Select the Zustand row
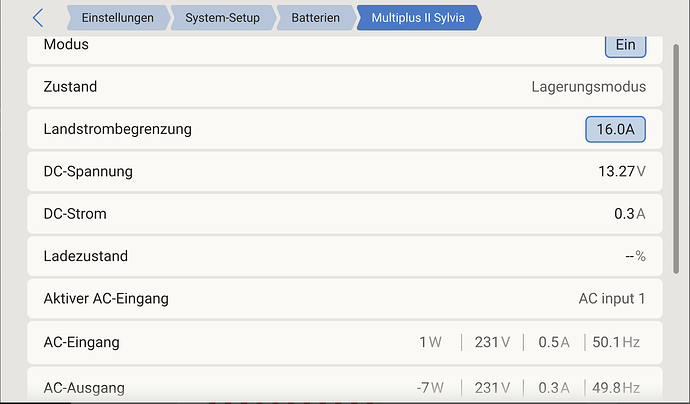690x404 pixels. tap(344, 87)
